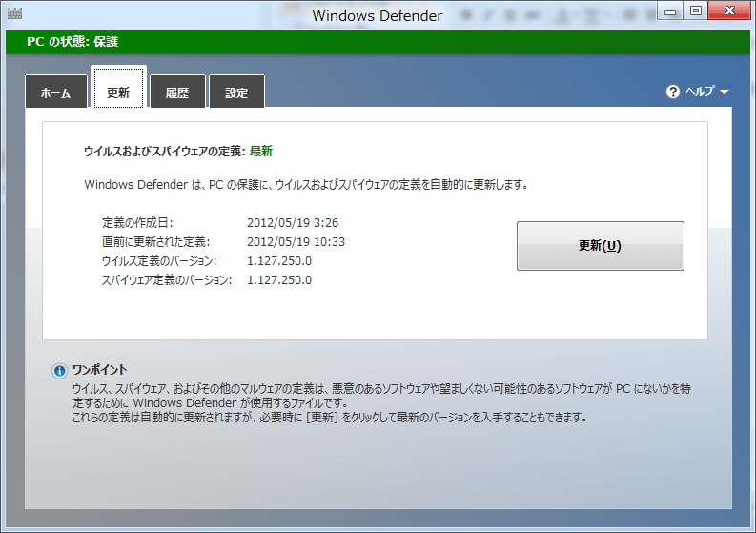
Task: Click the help question mark icon
Action: tap(673, 92)
